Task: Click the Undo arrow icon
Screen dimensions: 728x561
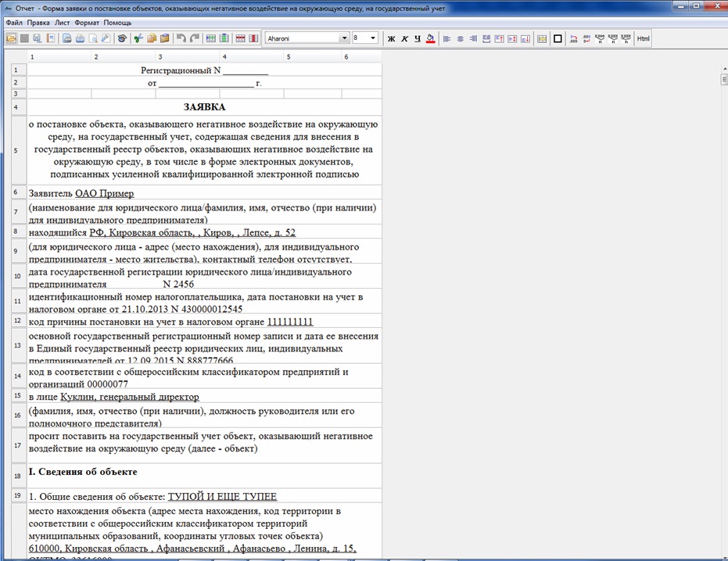Action: click(x=181, y=38)
